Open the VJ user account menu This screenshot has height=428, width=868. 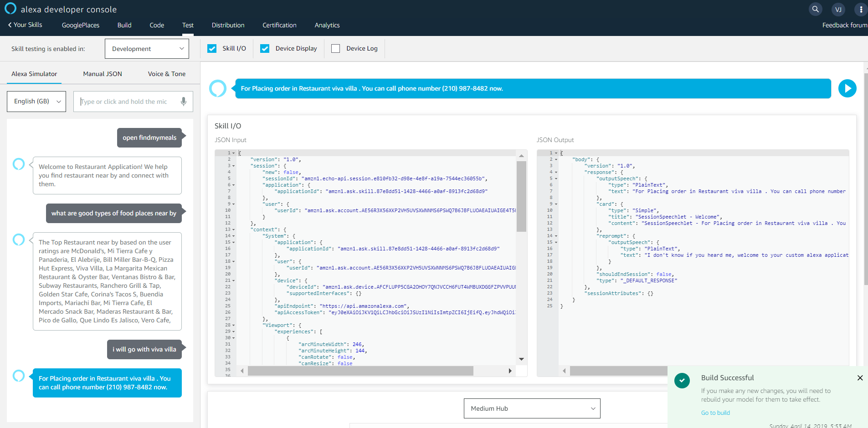(838, 9)
